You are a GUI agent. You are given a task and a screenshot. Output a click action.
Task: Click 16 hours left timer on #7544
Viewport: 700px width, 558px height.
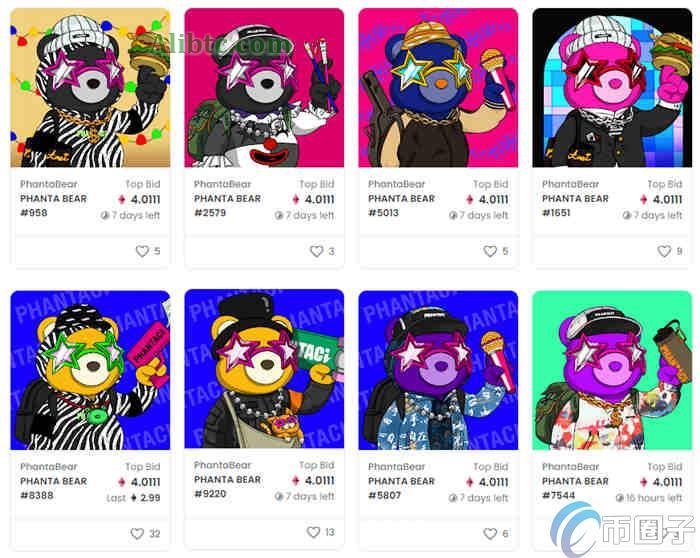(x=649, y=498)
